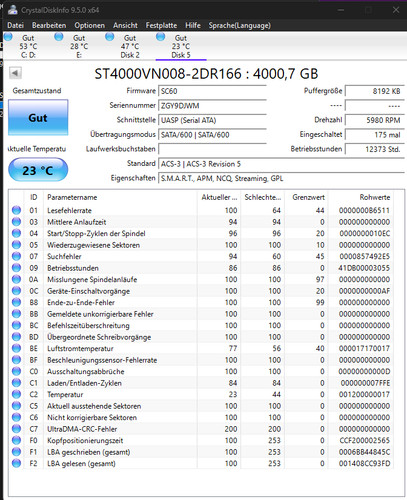407x500 pixels.
Task: Click status orb for Misslungene Spindelanläufe row
Action: (x=16, y=279)
